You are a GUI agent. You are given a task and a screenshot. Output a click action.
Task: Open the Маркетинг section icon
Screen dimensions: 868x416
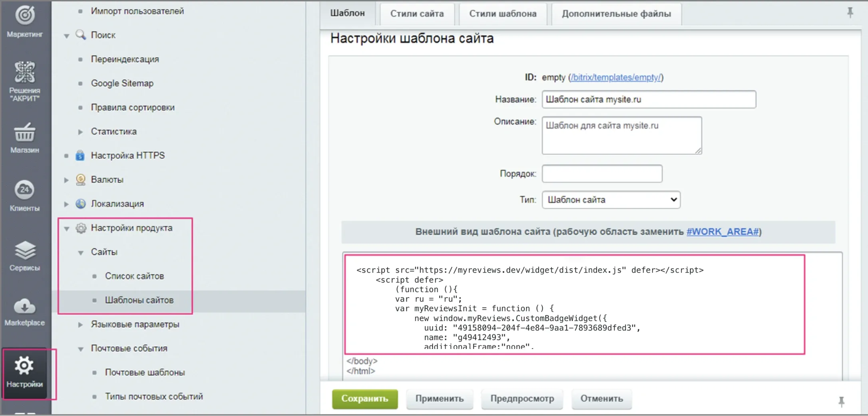(x=25, y=15)
